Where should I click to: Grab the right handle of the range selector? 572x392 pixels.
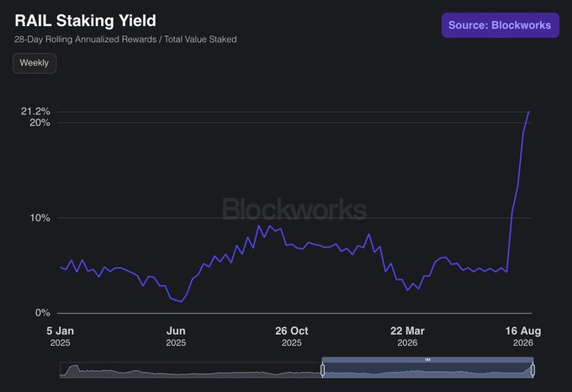(532, 370)
